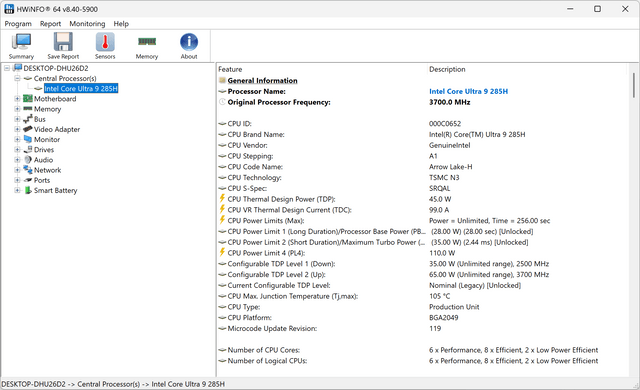Click blue Intel Core Ultra 9 285H link
The image size is (640, 390).
coord(468,91)
